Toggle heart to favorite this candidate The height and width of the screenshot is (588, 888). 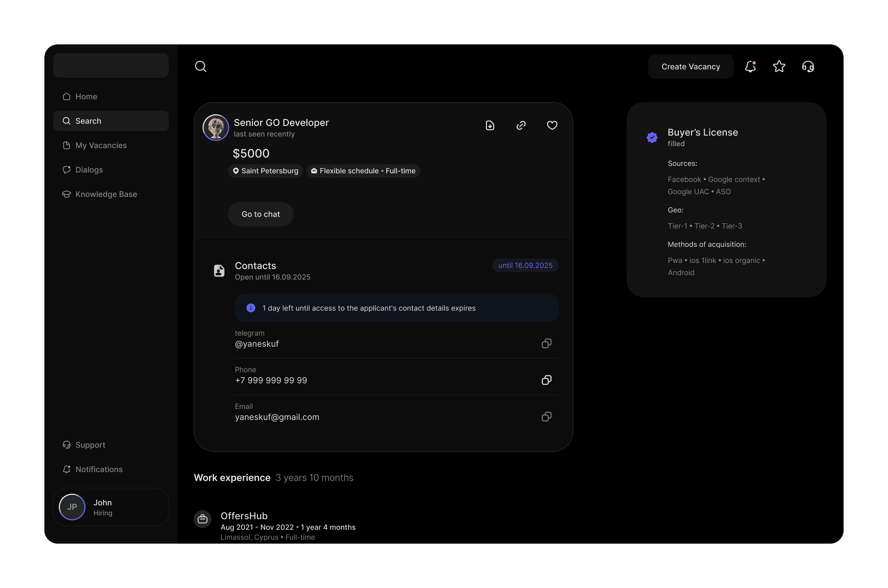pyautogui.click(x=552, y=125)
